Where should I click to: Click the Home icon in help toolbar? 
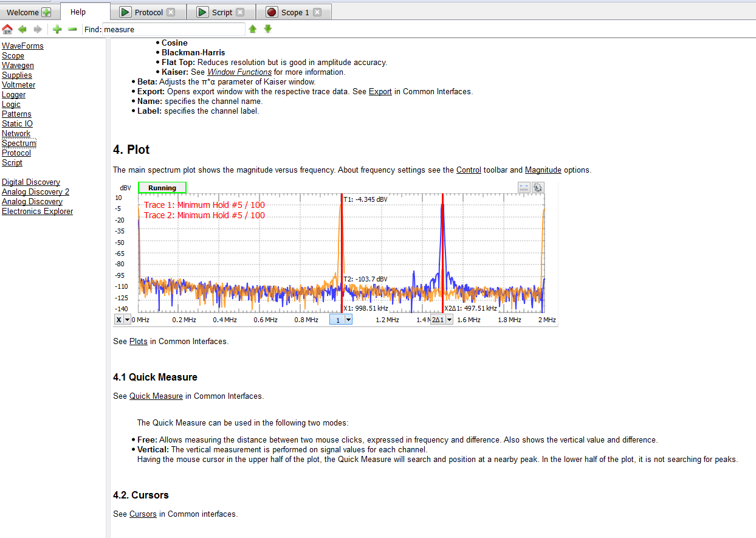pyautogui.click(x=7, y=29)
